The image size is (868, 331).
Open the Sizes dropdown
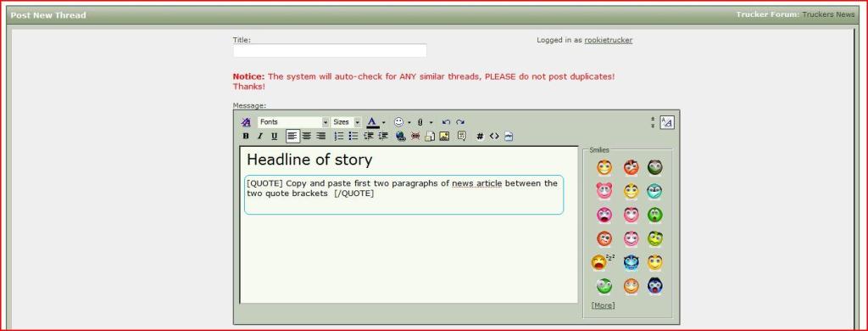click(346, 122)
